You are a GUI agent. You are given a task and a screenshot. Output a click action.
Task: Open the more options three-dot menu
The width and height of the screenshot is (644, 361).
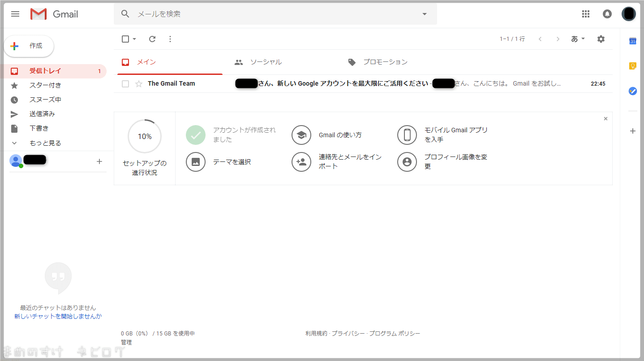[170, 39]
